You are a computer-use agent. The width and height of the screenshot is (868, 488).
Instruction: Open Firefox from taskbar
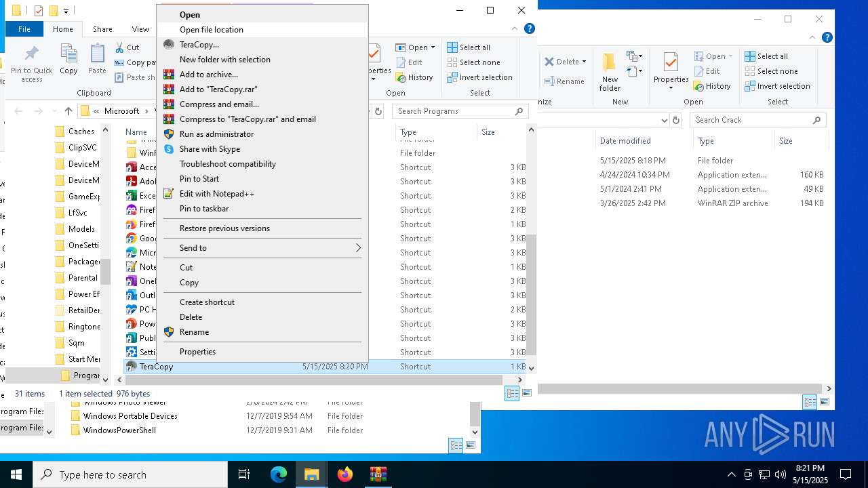coord(345,474)
